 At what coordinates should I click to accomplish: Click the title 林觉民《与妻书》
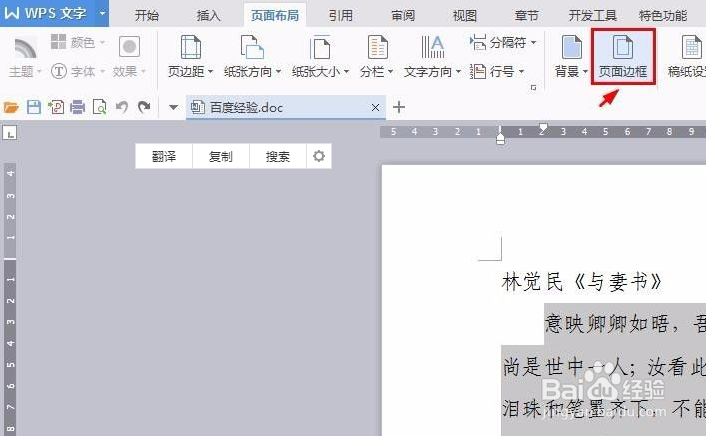(x=581, y=282)
